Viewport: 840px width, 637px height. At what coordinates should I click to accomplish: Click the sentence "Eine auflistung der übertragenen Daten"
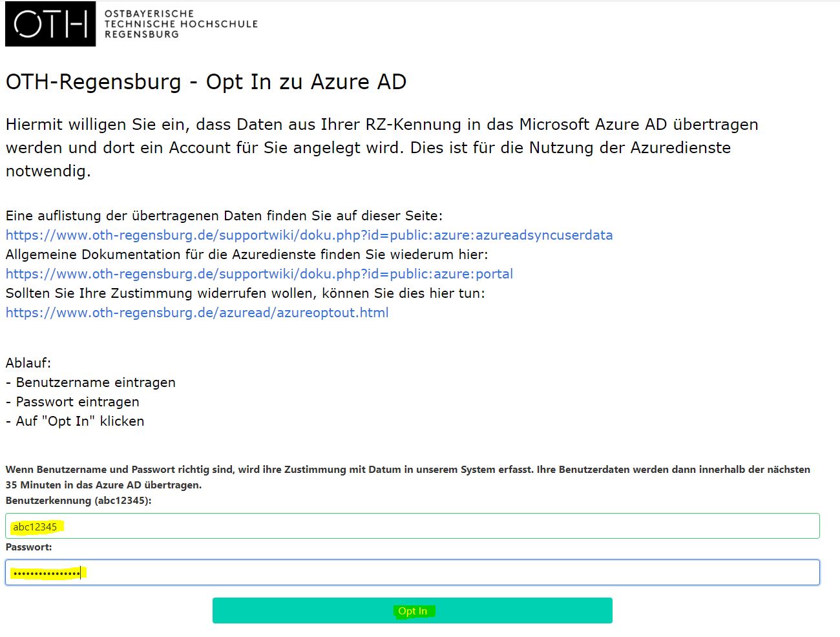tap(224, 216)
